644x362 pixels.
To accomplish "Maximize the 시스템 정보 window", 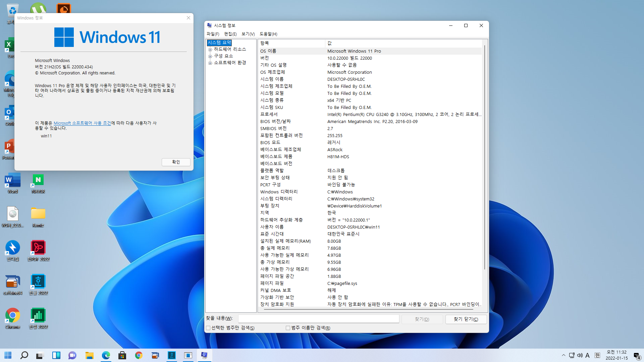I will coord(466,25).
